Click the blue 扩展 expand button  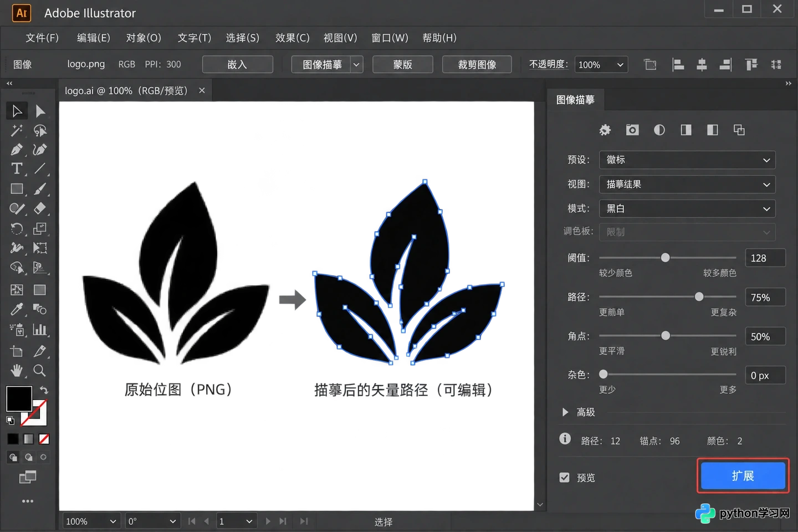coord(743,476)
